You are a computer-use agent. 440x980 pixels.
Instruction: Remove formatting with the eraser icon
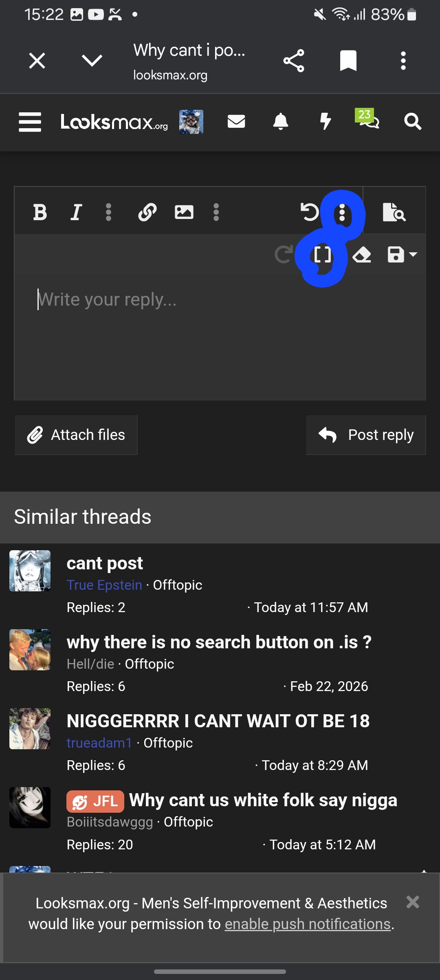pos(363,255)
